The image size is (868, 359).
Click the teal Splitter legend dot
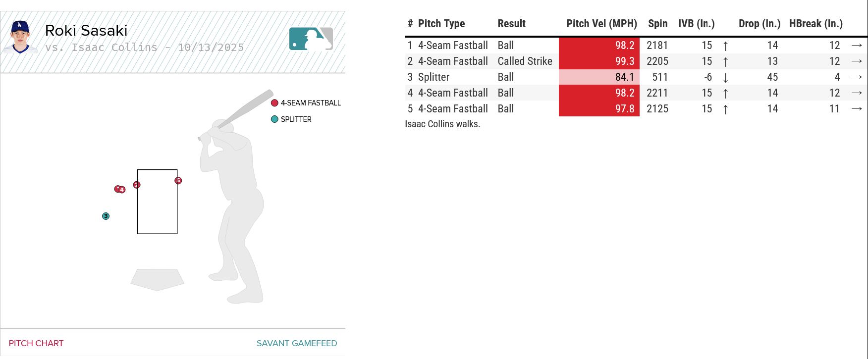coord(274,119)
